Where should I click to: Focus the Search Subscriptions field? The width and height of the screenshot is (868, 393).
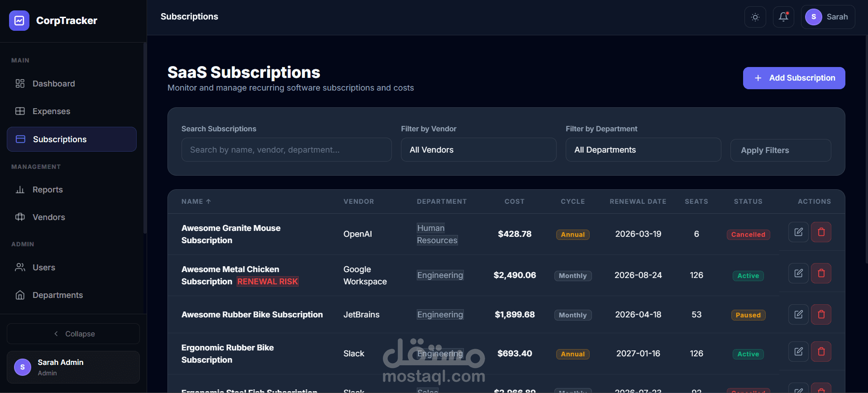[286, 150]
